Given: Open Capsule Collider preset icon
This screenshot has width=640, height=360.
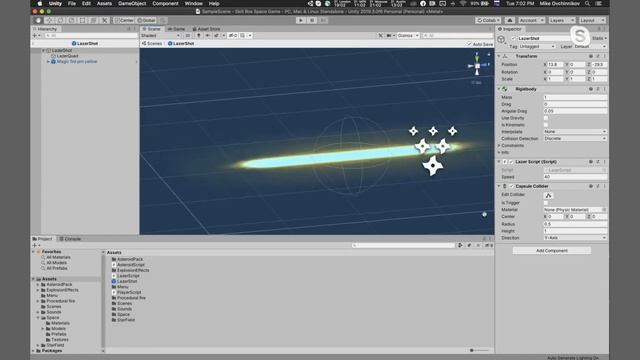Looking at the screenshot, I should coord(598,186).
